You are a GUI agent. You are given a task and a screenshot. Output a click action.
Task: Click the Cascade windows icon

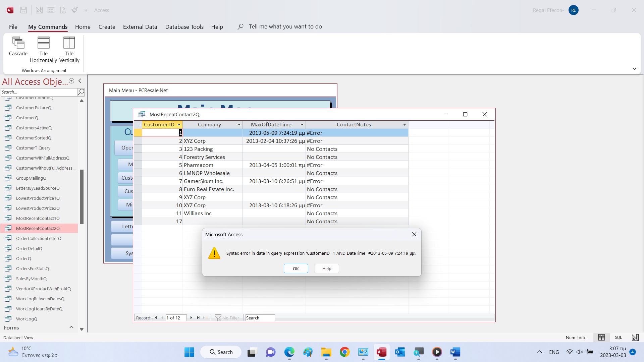18,43
